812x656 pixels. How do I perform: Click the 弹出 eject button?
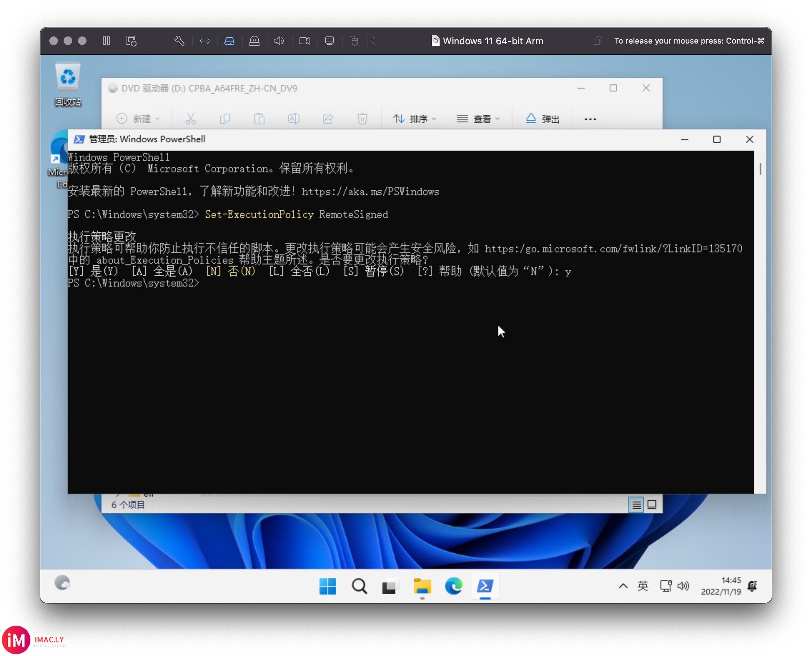[x=543, y=119]
